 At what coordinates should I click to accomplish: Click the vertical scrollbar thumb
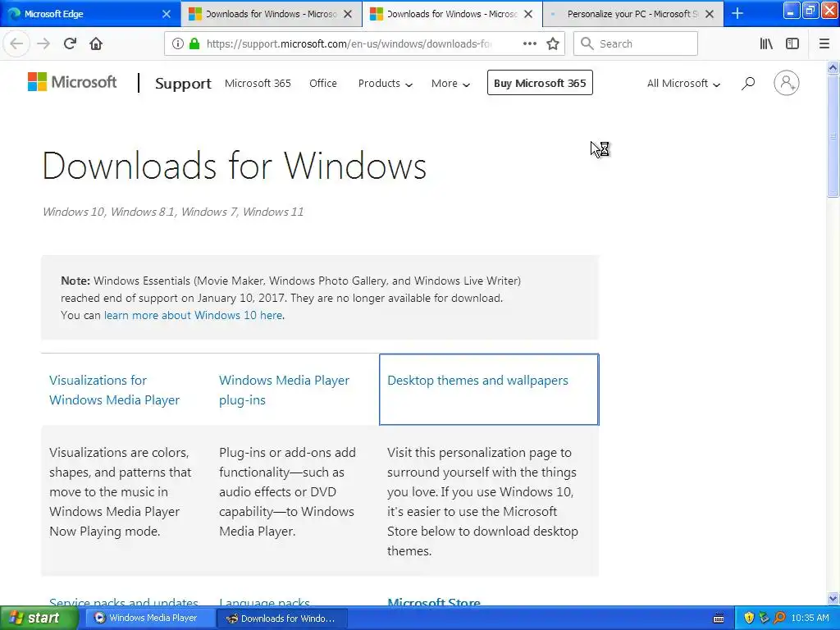click(x=833, y=136)
